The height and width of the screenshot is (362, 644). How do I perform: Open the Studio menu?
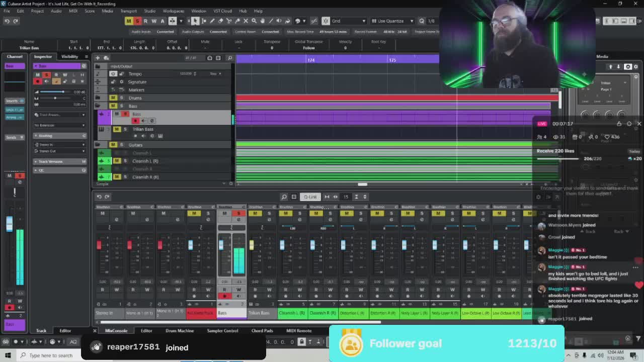pos(149,11)
